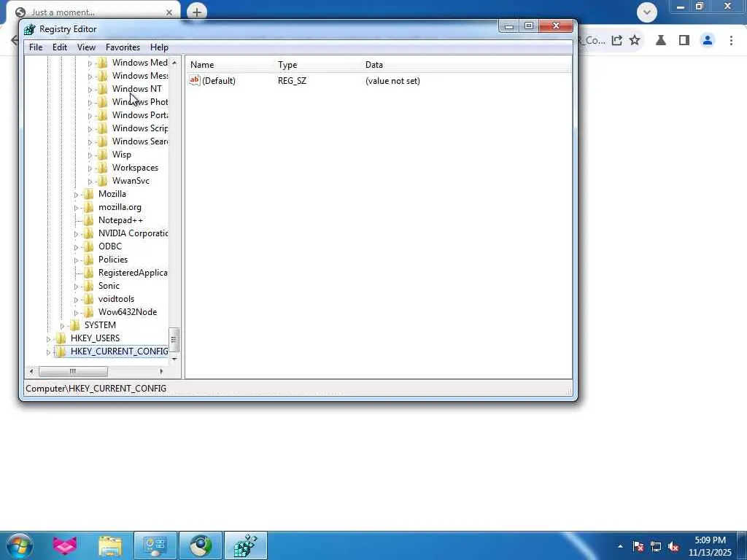Expand the HKEY_CURRENT_CONFIG hive
The width and height of the screenshot is (747, 560).
[48, 352]
